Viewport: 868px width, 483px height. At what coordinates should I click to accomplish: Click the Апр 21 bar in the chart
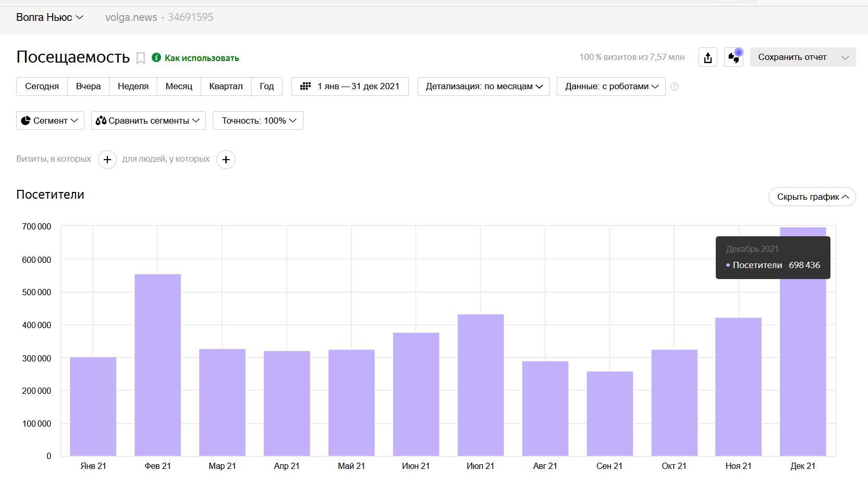[x=287, y=403]
